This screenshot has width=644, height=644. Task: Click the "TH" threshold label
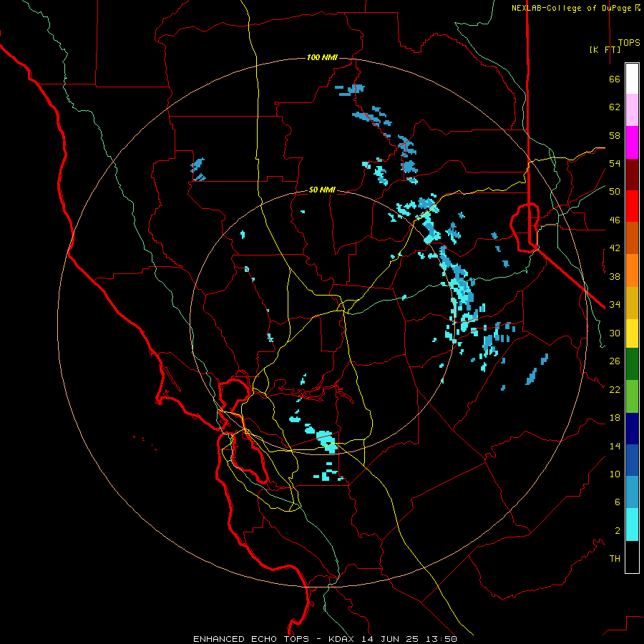(615, 559)
